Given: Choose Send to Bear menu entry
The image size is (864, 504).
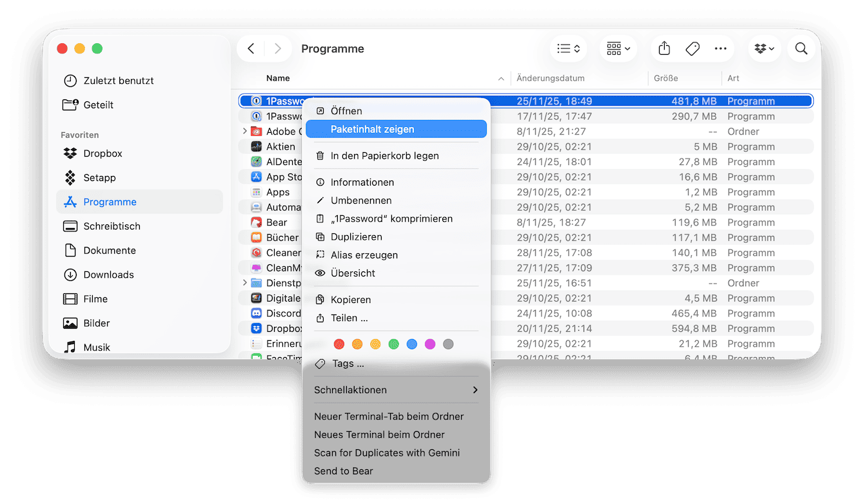Looking at the screenshot, I should 343,471.
